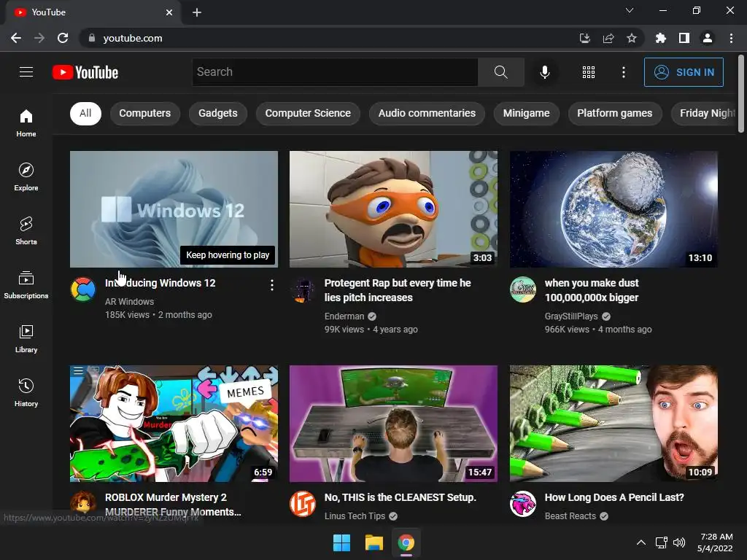Click the install app icon in address bar
This screenshot has height=560, width=747.
coord(585,38)
